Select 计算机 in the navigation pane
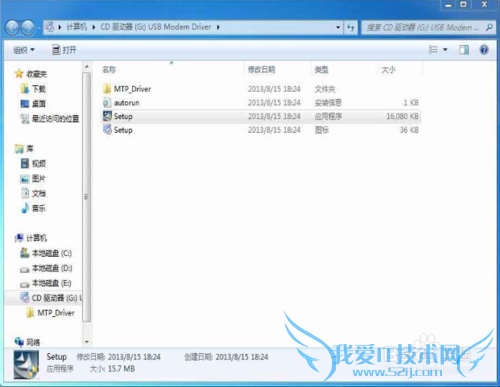500x387 pixels. [37, 238]
